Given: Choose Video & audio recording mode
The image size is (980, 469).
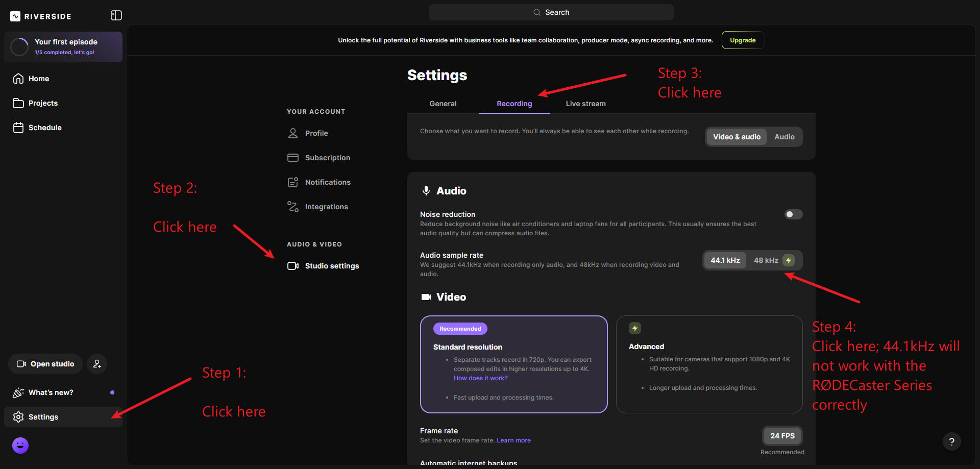Looking at the screenshot, I should pyautogui.click(x=737, y=137).
